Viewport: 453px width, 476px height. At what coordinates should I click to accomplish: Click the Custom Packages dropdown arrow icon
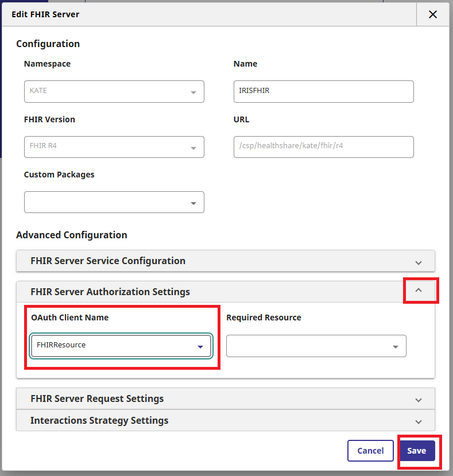tap(193, 203)
